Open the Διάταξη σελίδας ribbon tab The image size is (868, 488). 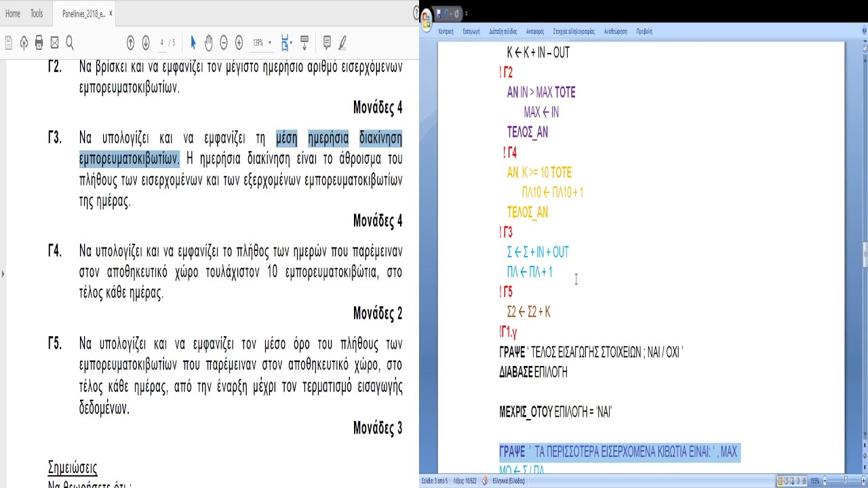503,32
